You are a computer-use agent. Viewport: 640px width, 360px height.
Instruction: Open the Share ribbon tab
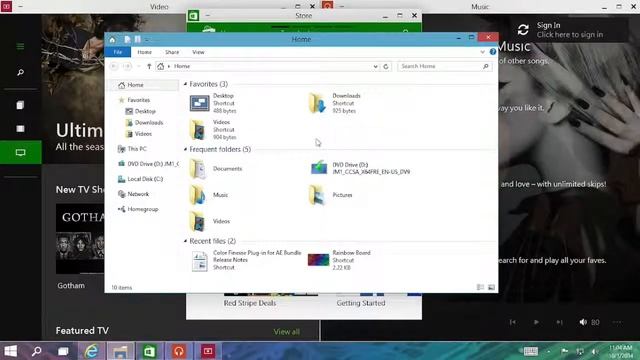coord(172,52)
